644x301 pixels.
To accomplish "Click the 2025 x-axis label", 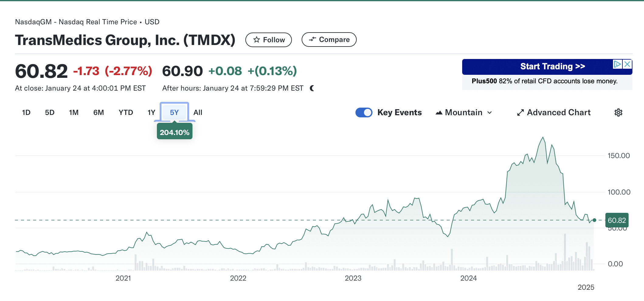I will point(586,287).
